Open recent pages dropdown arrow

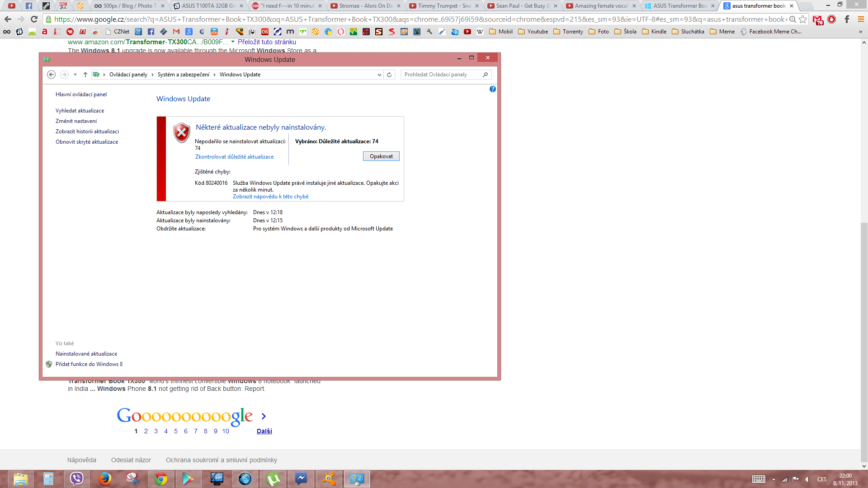pyautogui.click(x=75, y=75)
